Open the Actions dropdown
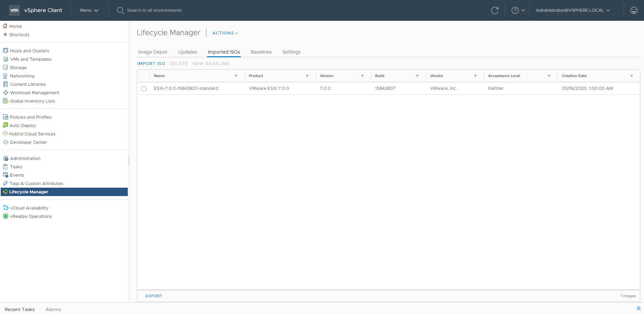 225,33
